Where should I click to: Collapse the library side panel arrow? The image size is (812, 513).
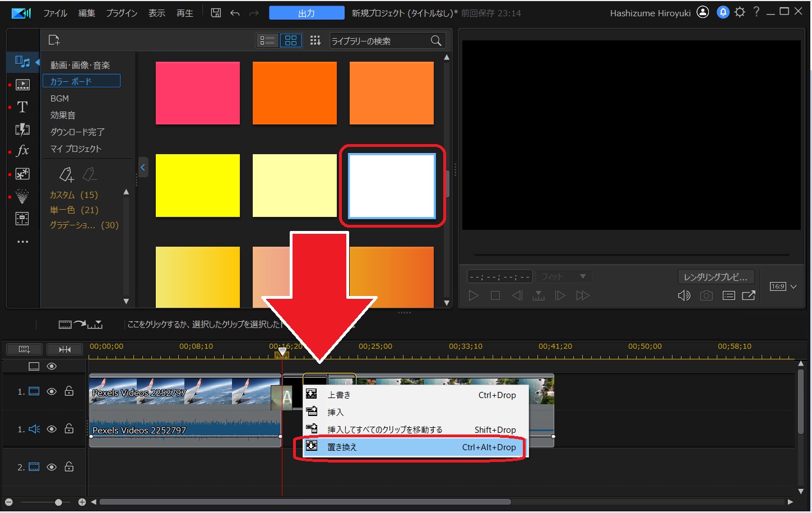pos(143,167)
